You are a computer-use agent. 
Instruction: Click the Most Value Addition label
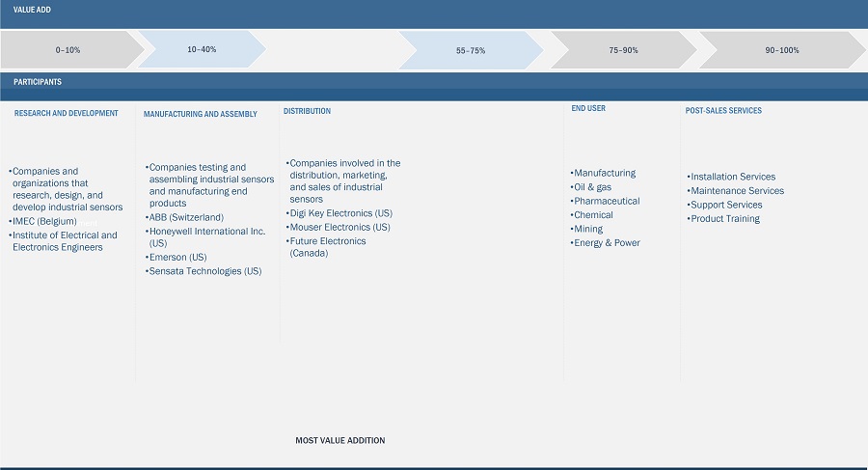pos(339,441)
